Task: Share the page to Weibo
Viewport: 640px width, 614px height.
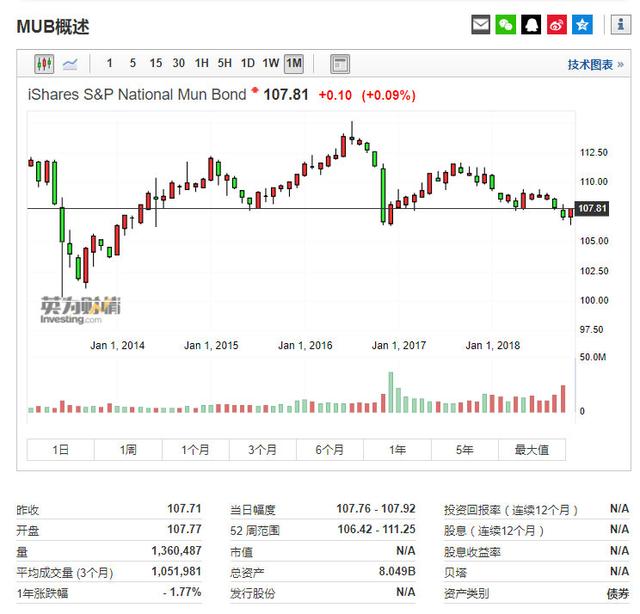Action: (x=557, y=24)
